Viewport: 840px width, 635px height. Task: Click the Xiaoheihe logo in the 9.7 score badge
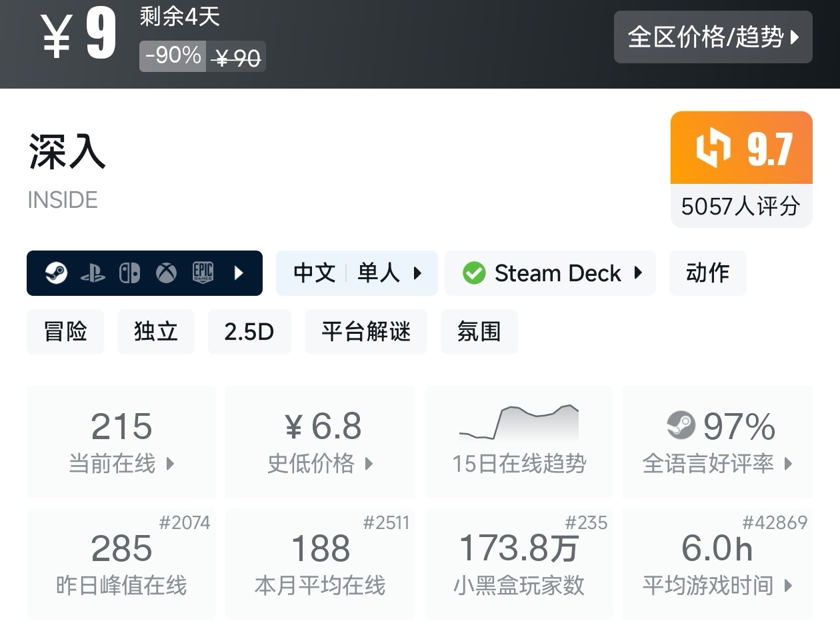pyautogui.click(x=713, y=148)
